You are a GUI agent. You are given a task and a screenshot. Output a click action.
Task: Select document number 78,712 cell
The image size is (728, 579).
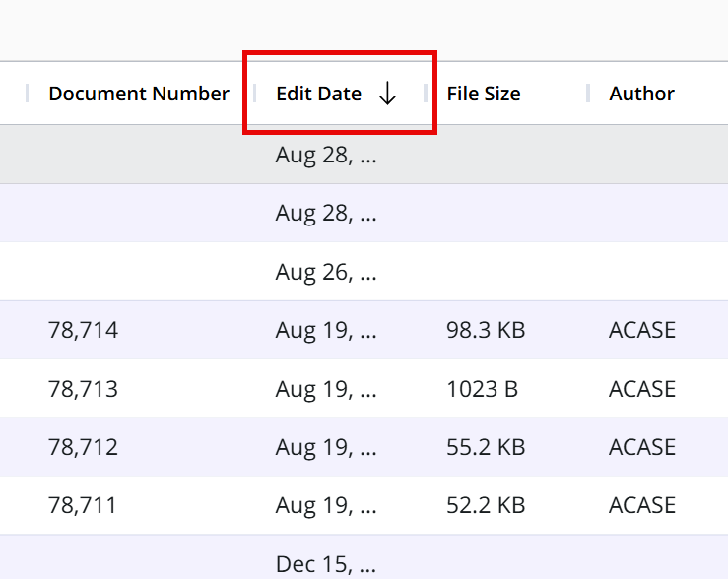point(83,447)
